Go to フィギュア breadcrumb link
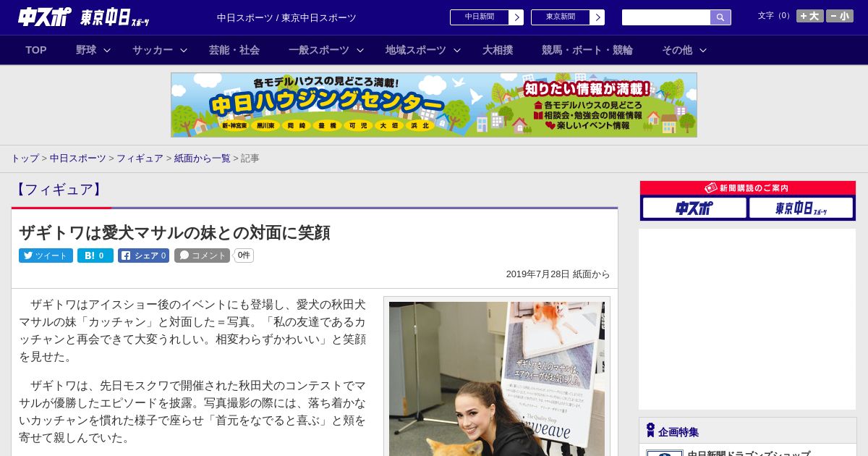 click(140, 159)
